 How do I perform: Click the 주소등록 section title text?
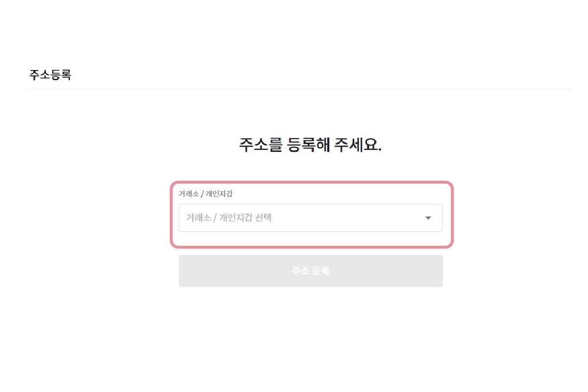50,75
